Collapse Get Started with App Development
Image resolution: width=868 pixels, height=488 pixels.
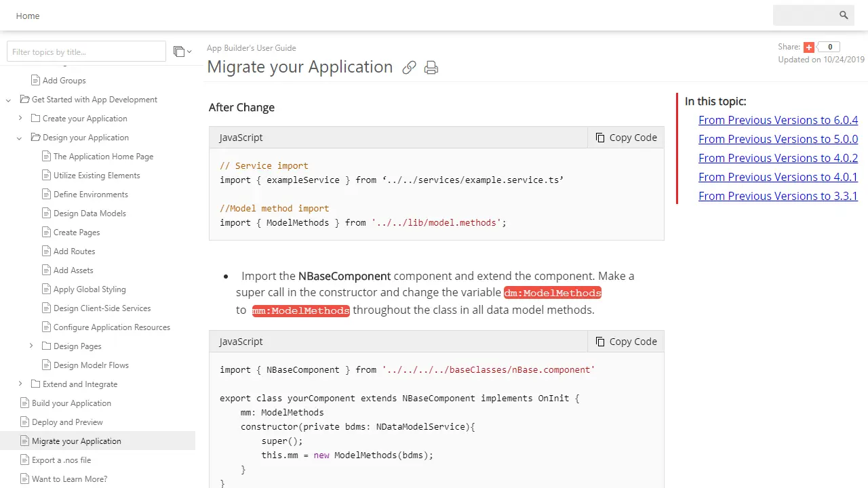coord(9,100)
